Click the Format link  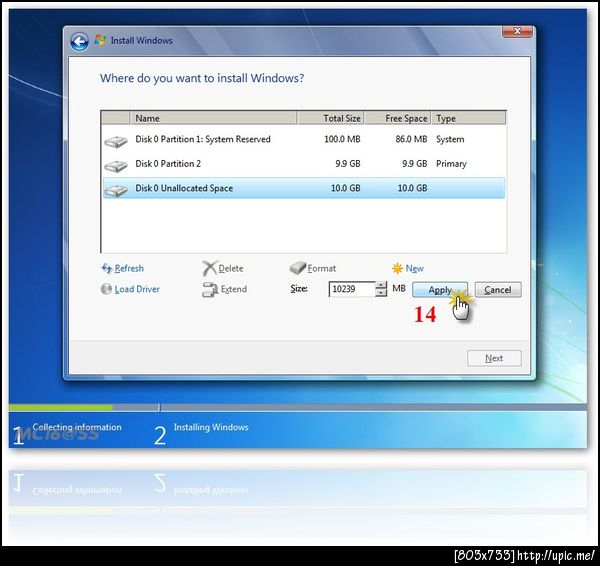coord(322,268)
